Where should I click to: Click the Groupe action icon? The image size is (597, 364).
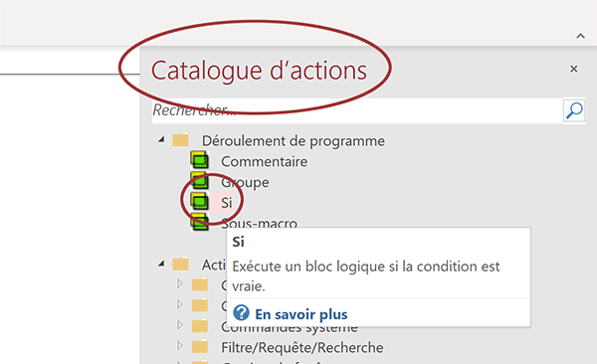(x=200, y=180)
